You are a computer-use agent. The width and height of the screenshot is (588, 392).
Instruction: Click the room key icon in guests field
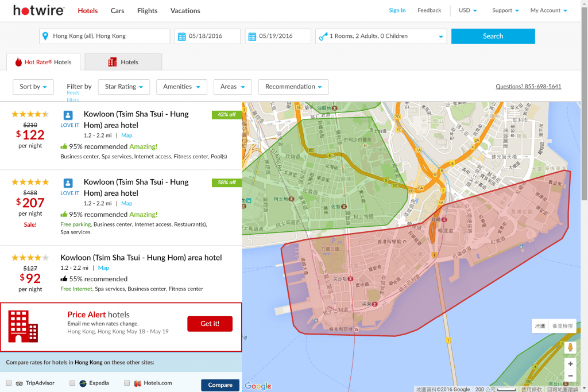pyautogui.click(x=323, y=36)
